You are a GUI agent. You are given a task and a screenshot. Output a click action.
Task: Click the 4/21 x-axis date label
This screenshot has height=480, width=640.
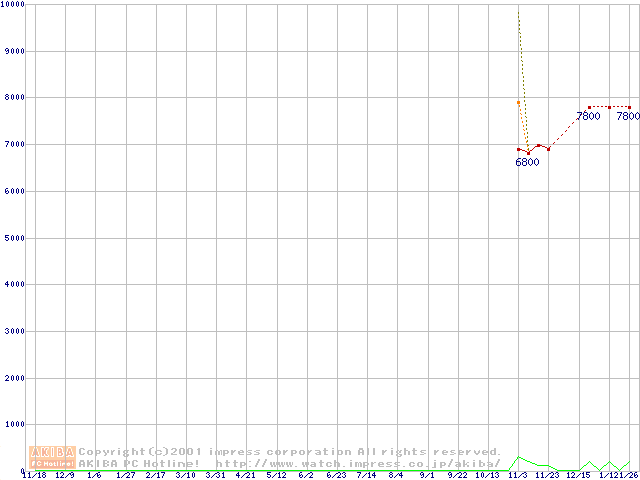[246, 476]
